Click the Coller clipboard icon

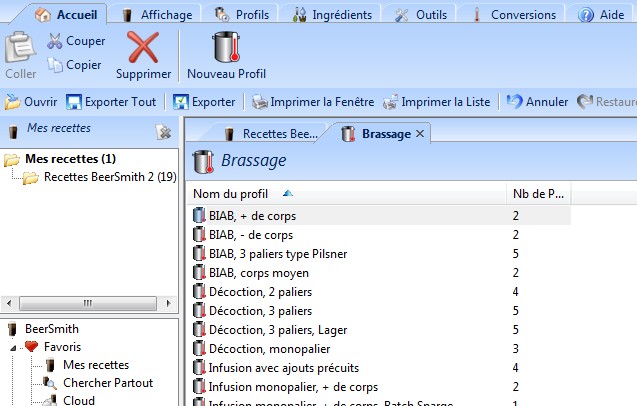[19, 48]
